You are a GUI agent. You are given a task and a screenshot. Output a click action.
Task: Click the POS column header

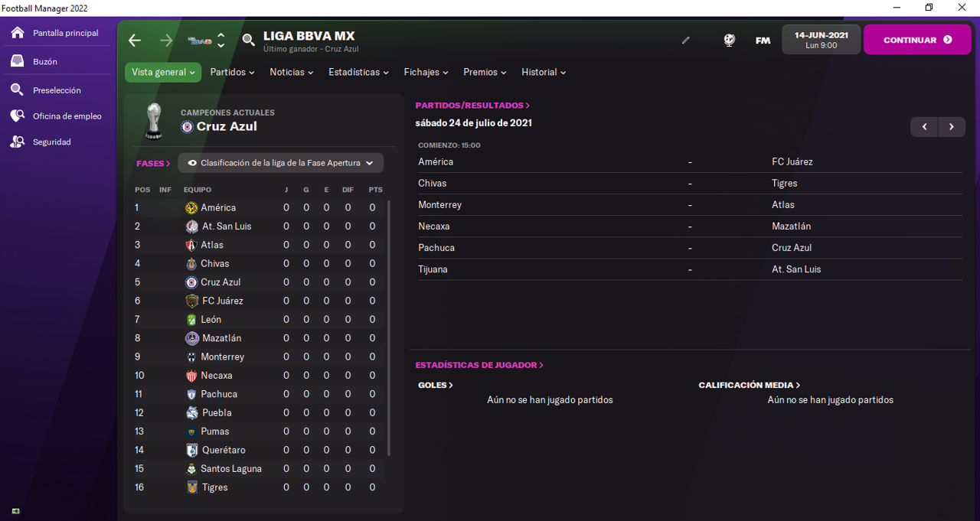coord(142,190)
